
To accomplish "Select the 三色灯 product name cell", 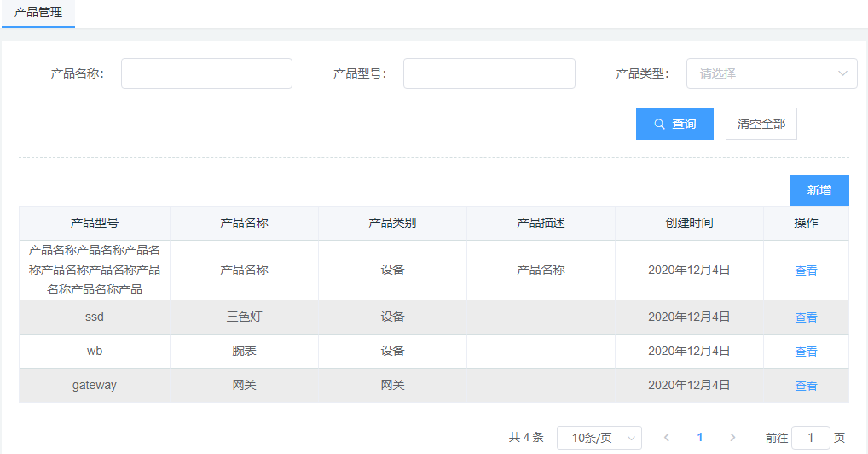I will 244,317.
